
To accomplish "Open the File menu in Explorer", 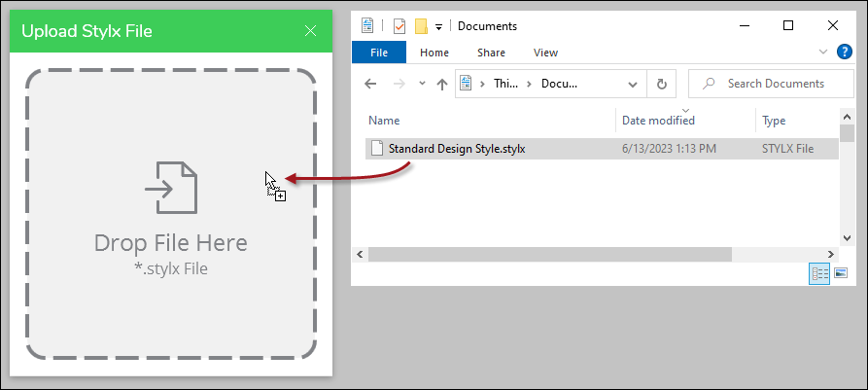I will pos(379,53).
